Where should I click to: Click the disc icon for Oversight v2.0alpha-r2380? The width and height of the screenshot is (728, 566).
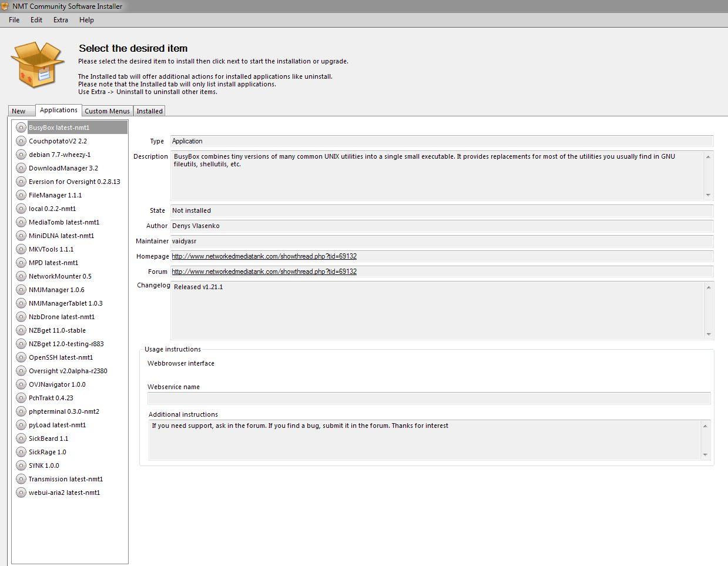click(21, 371)
